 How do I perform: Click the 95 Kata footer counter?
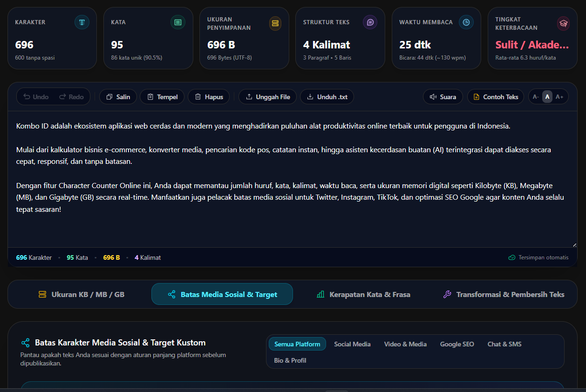tap(77, 257)
